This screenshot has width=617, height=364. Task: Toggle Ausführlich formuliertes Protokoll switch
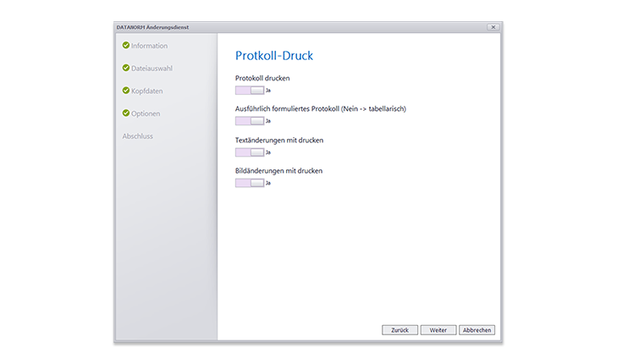pyautogui.click(x=250, y=121)
